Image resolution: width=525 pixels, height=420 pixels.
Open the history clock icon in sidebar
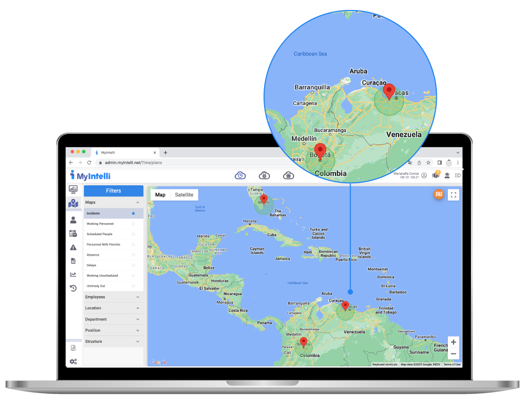[x=73, y=288]
